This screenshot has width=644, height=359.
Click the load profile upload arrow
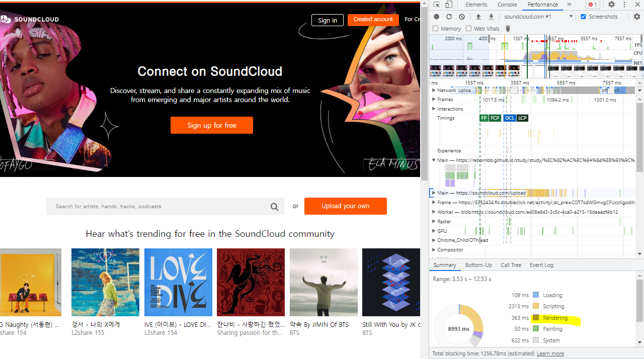478,17
